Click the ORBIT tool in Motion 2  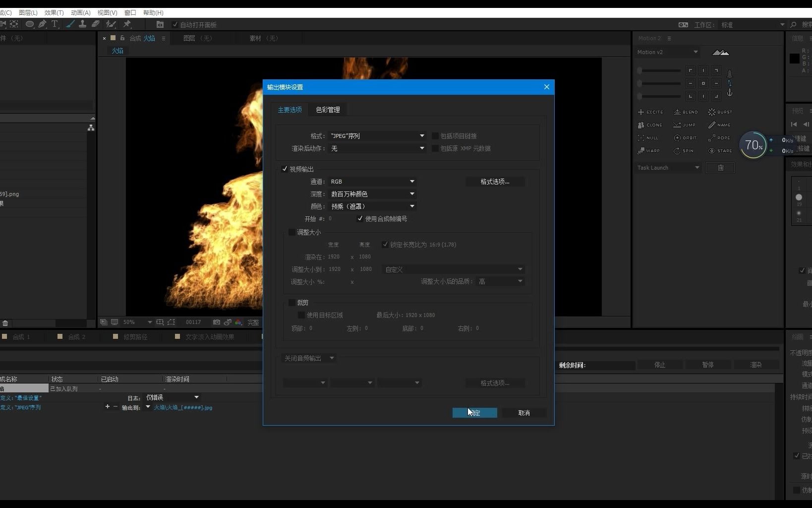point(685,138)
